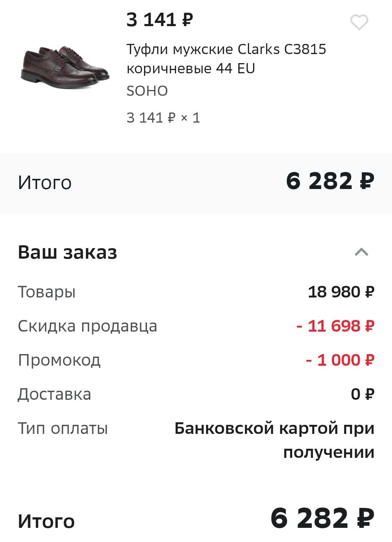Tap the Товары label
392x542 pixels.
point(47,292)
